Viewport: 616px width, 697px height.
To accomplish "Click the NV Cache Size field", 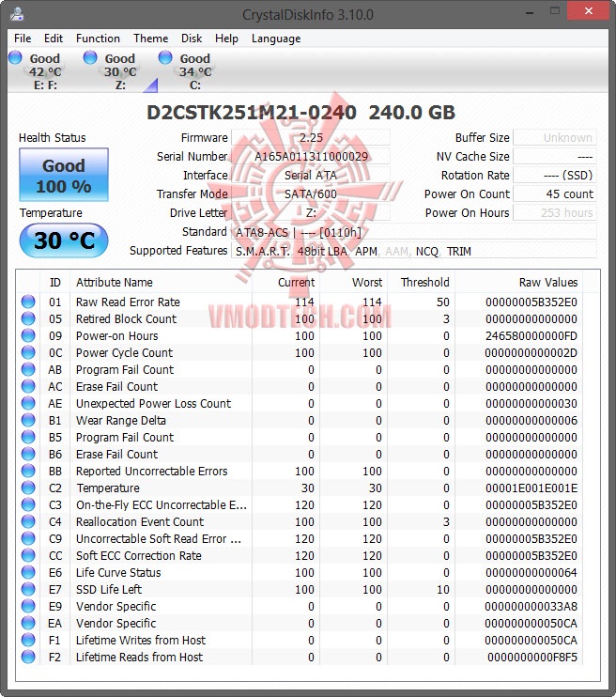I will click(555, 157).
